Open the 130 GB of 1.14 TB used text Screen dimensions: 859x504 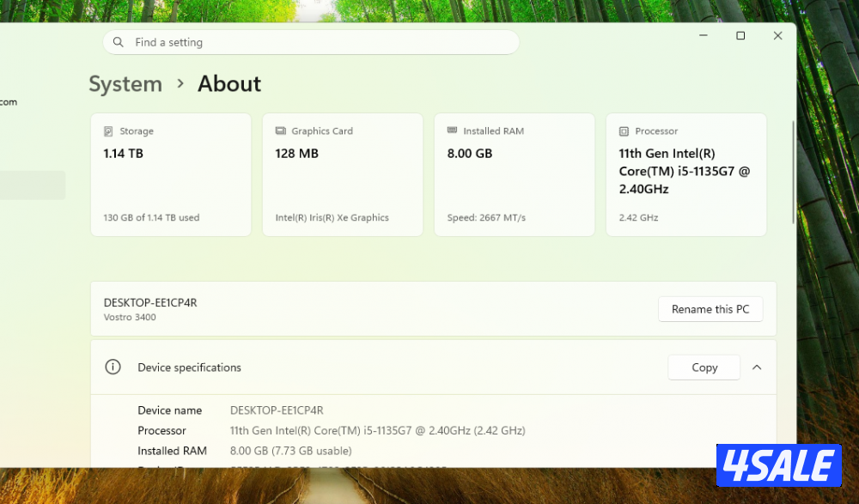[151, 218]
